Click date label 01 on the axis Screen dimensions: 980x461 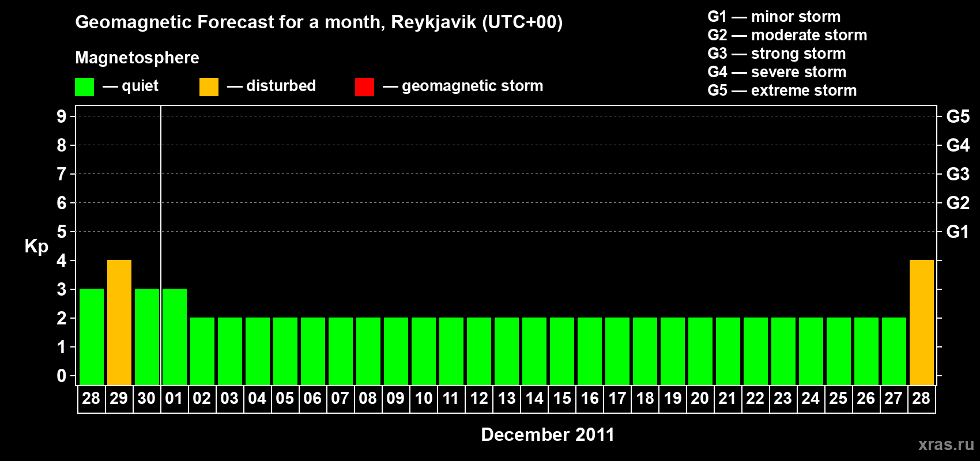click(x=174, y=398)
